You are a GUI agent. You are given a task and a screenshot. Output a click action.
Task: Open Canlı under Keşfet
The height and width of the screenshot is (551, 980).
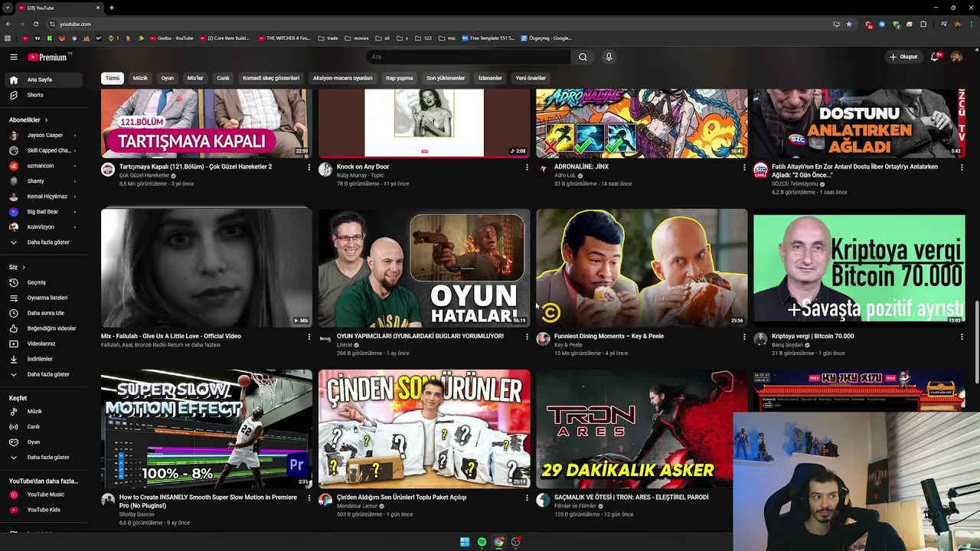pos(43,427)
